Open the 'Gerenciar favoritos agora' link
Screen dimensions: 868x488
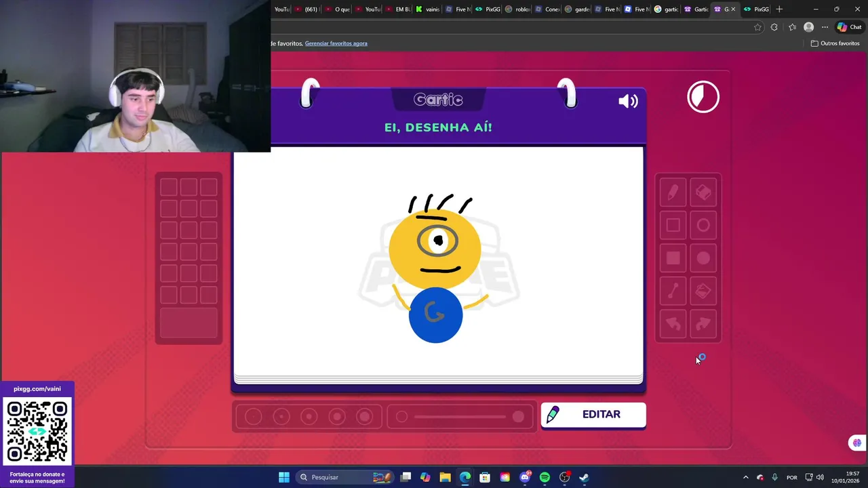coord(336,43)
